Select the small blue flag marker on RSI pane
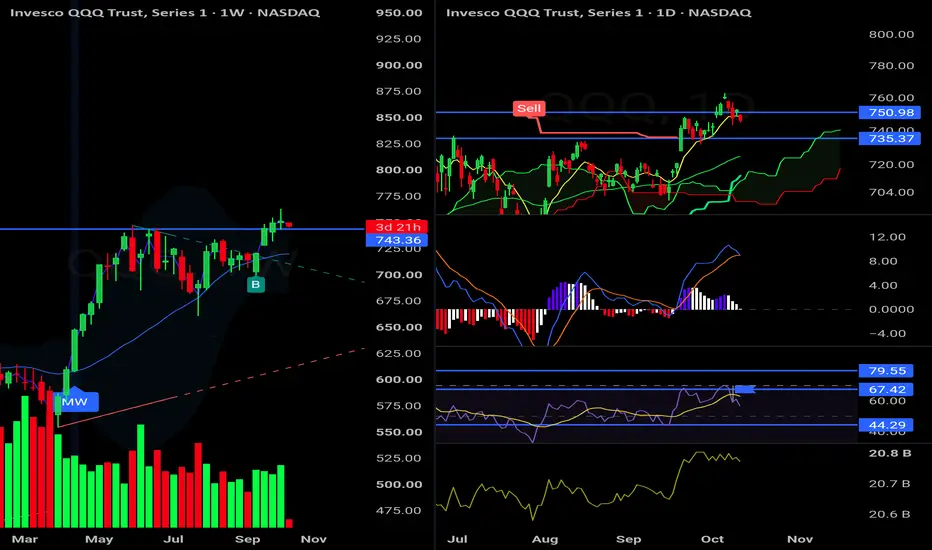This screenshot has height=550, width=932. pos(745,389)
